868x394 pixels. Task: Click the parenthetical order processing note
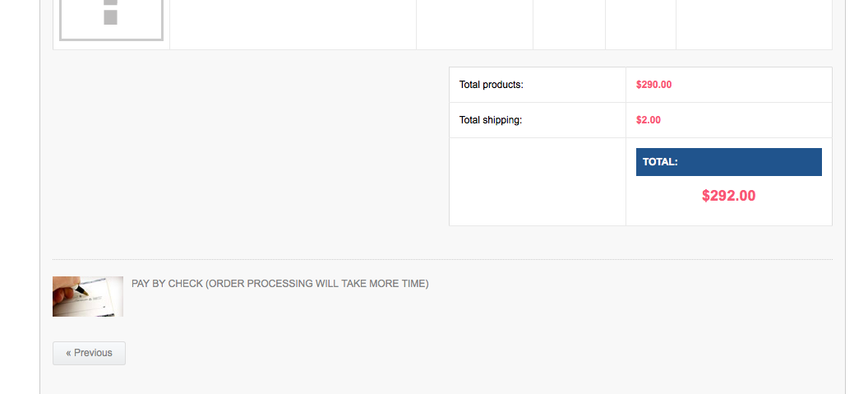tap(316, 284)
